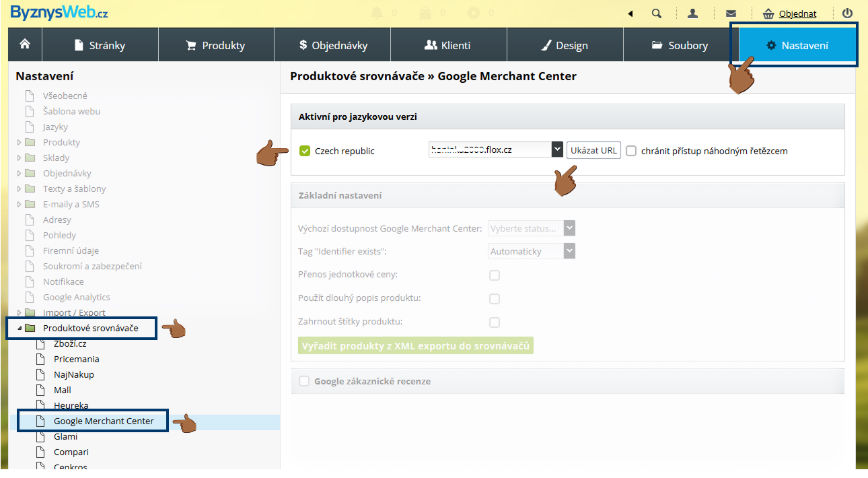The height and width of the screenshot is (478, 868).
Task: Expand the Produkty settings folder
Action: pyautogui.click(x=19, y=142)
